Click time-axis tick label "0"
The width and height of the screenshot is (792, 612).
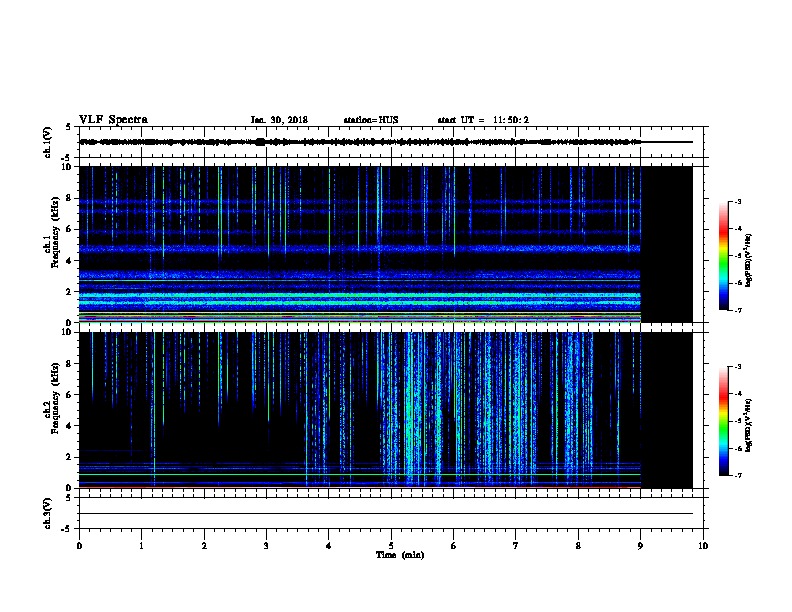coord(79,546)
